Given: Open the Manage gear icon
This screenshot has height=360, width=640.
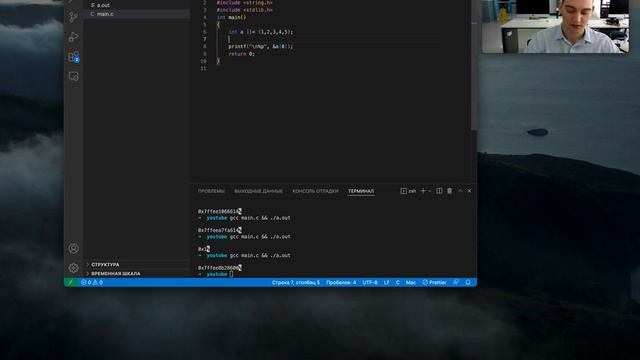Looking at the screenshot, I should (x=73, y=268).
